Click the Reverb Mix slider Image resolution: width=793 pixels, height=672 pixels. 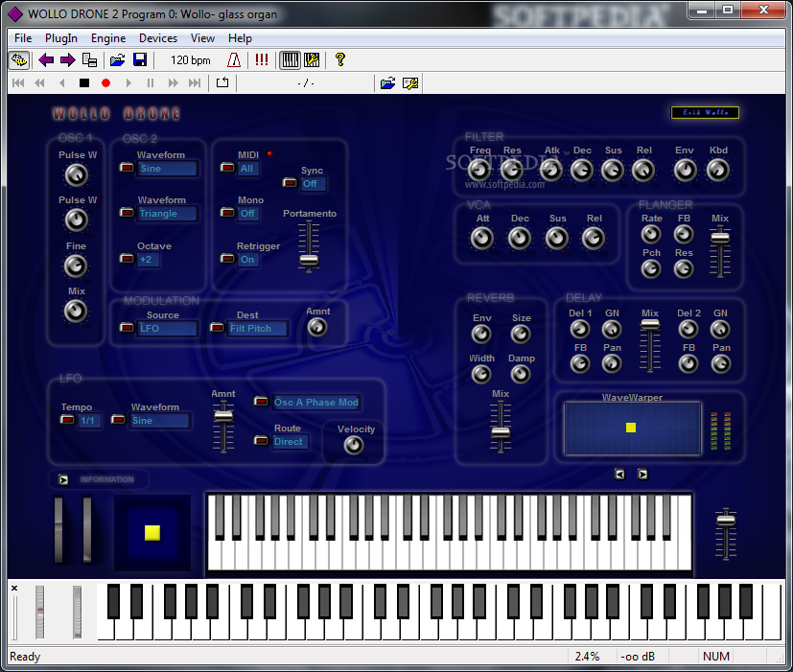point(501,426)
